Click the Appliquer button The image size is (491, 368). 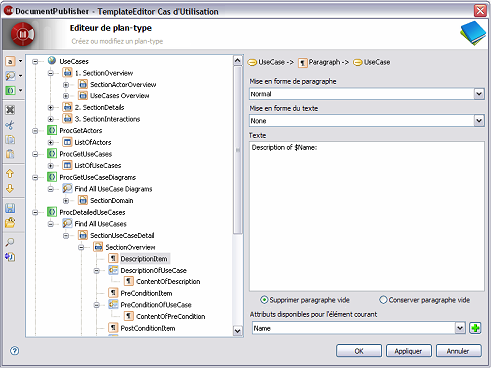tap(409, 351)
